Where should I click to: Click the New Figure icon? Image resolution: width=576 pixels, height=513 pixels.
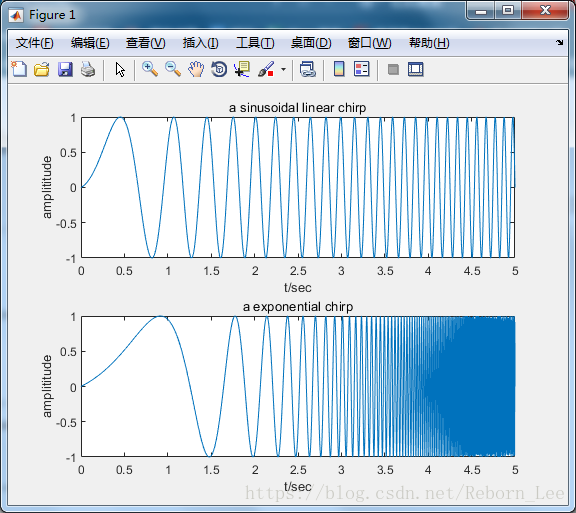tap(19, 69)
